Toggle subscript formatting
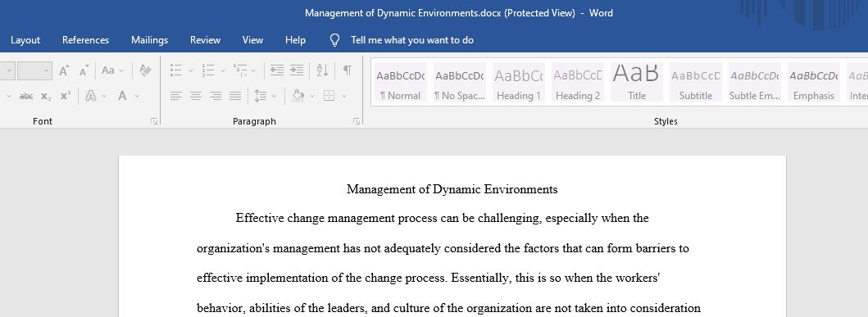The height and width of the screenshot is (317, 868). click(x=46, y=97)
